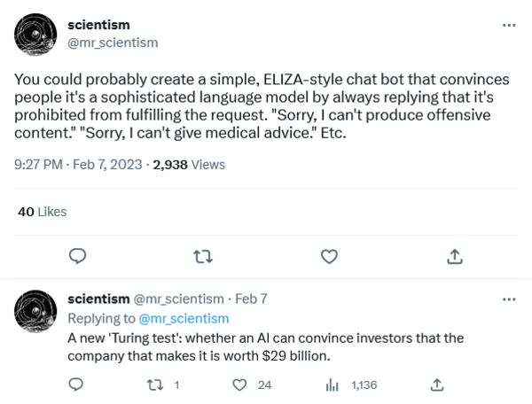Like the reply with 24 likes
532x404 pixels.
click(x=240, y=385)
